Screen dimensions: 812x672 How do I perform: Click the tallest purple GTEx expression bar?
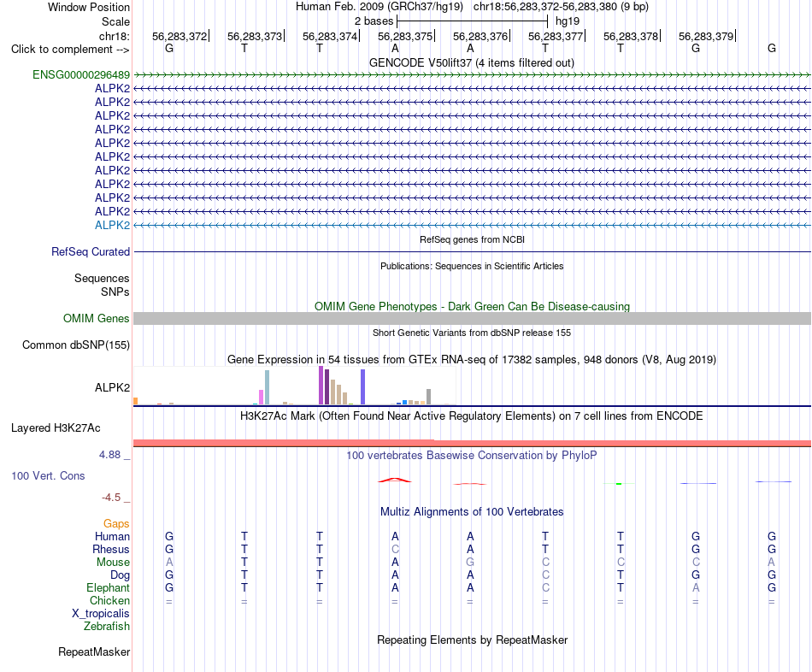tap(321, 385)
